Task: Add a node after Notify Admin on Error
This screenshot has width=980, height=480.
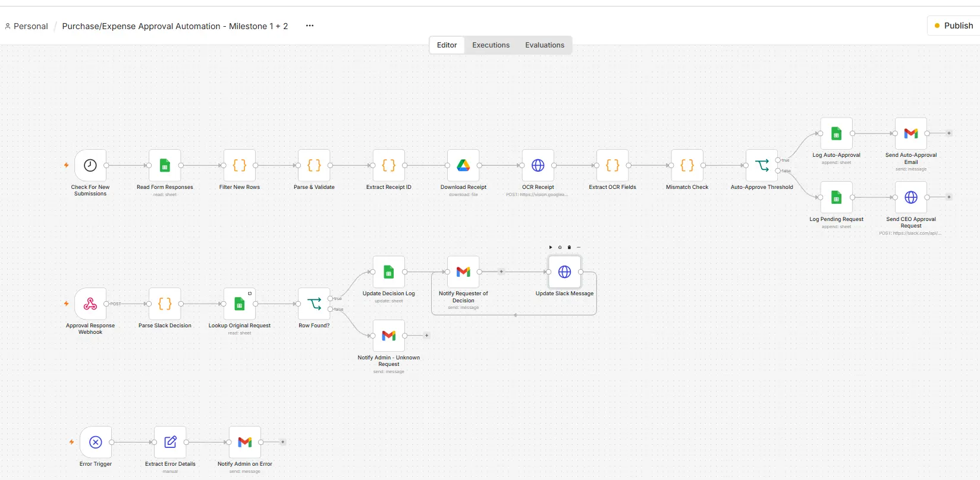Action: (283, 442)
